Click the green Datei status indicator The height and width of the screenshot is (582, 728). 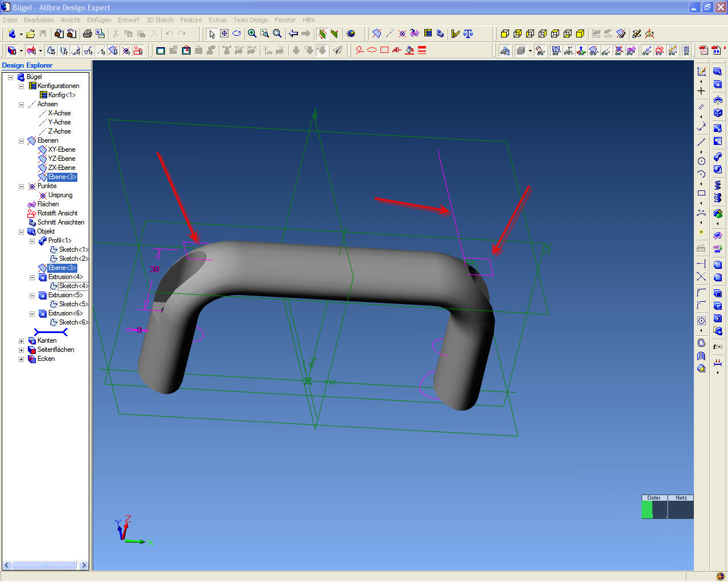point(647,509)
